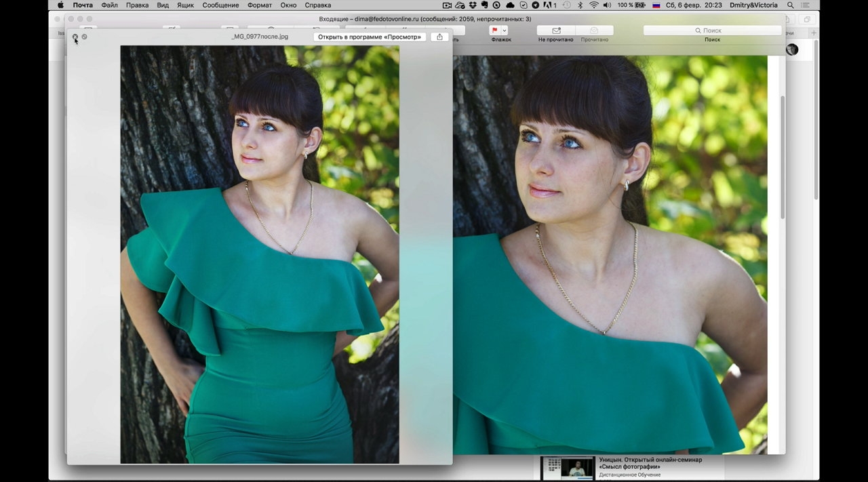The height and width of the screenshot is (482, 868).
Task: Click the Dmitry&Victoria user menu
Action: click(x=753, y=5)
